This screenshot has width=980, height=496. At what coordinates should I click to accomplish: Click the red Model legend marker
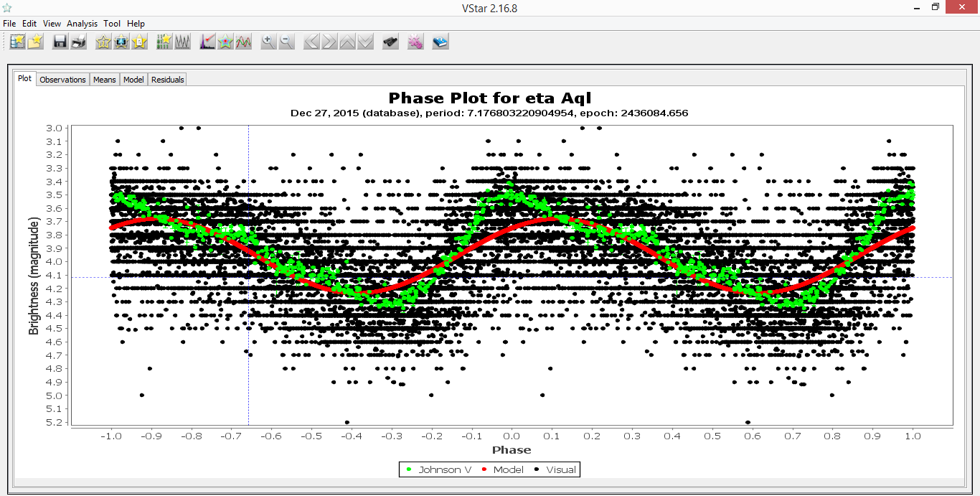[484, 469]
